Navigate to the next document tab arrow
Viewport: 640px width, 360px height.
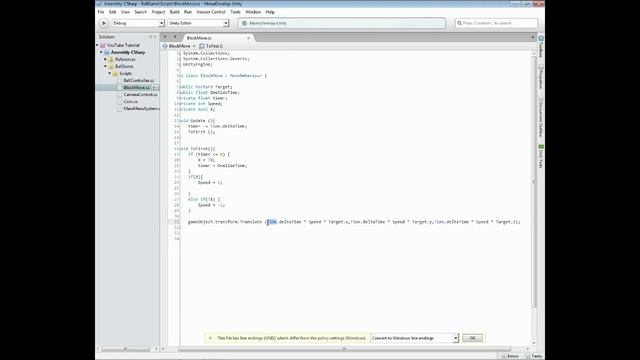pyautogui.click(x=175, y=37)
